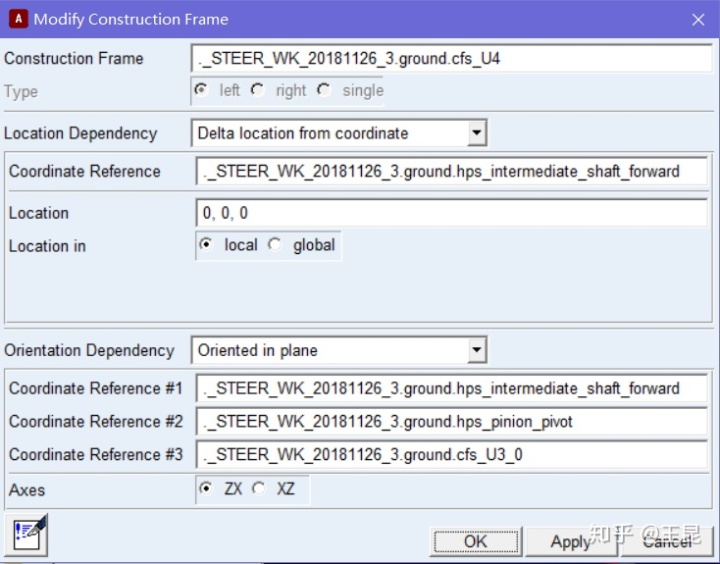Select the XZ axes option
The image size is (720, 564).
point(259,489)
